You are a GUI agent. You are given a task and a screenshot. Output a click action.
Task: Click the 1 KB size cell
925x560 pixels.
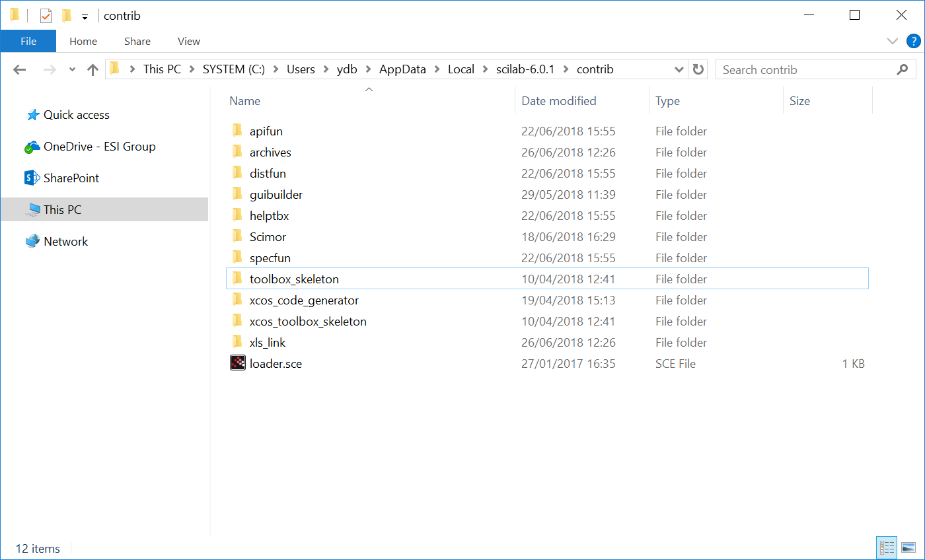[854, 364]
